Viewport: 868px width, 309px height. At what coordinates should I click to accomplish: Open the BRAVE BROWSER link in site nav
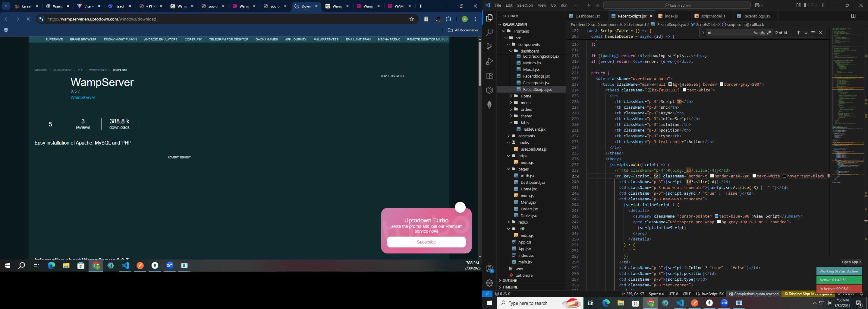coord(83,40)
